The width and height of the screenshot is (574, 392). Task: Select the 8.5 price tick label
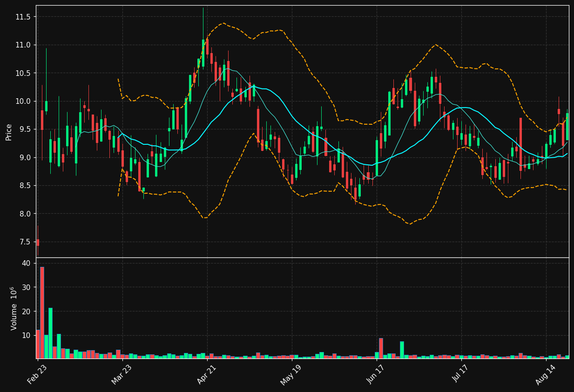coord(25,186)
